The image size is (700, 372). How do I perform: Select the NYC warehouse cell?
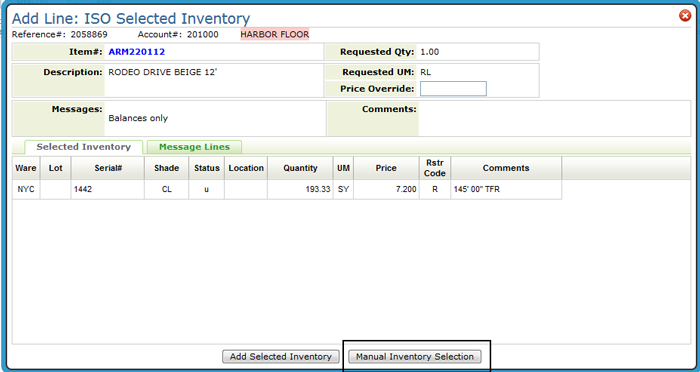[x=26, y=189]
